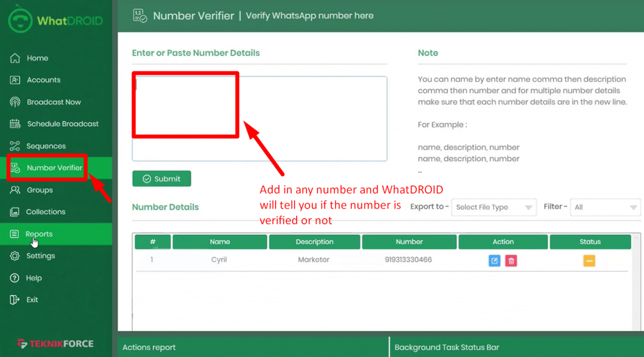The width and height of the screenshot is (644, 357).
Task: Click the Enter or Paste Number Details heading
Action: click(196, 53)
